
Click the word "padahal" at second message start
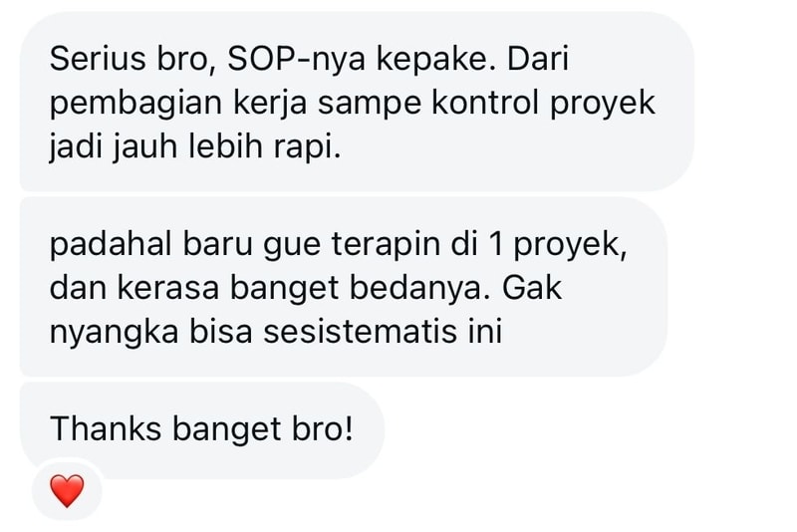pyautogui.click(x=111, y=244)
